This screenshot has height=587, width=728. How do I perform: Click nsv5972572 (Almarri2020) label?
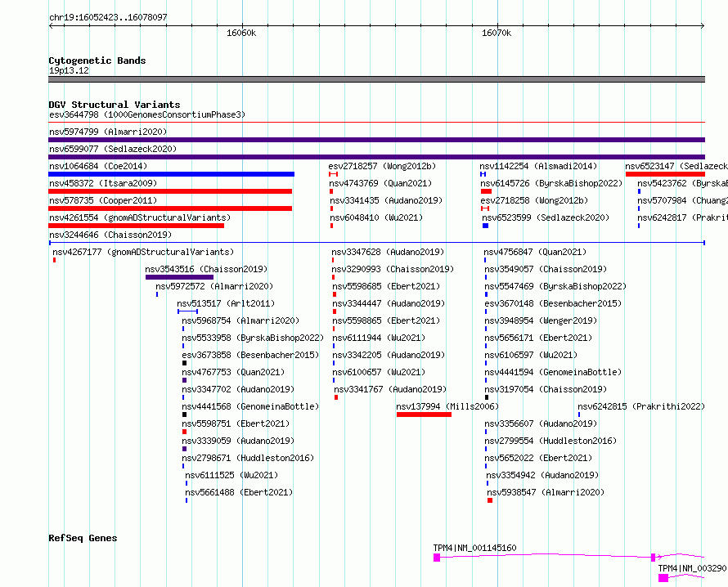click(x=214, y=286)
